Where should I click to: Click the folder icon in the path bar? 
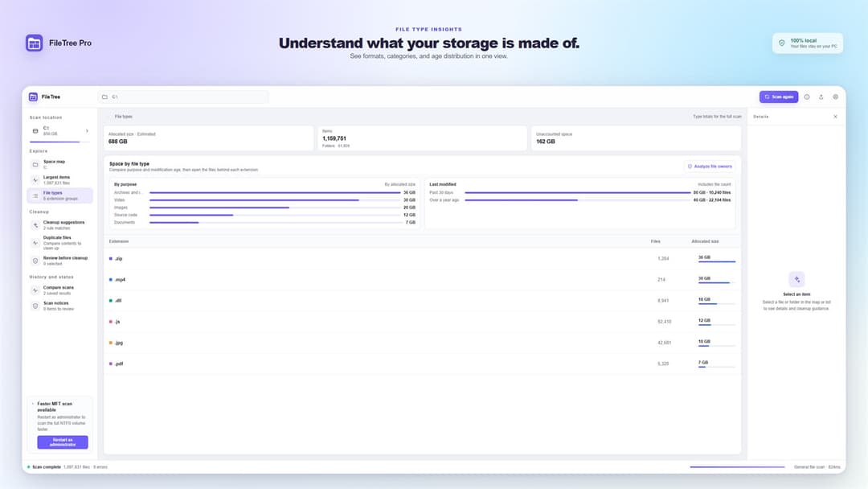104,97
